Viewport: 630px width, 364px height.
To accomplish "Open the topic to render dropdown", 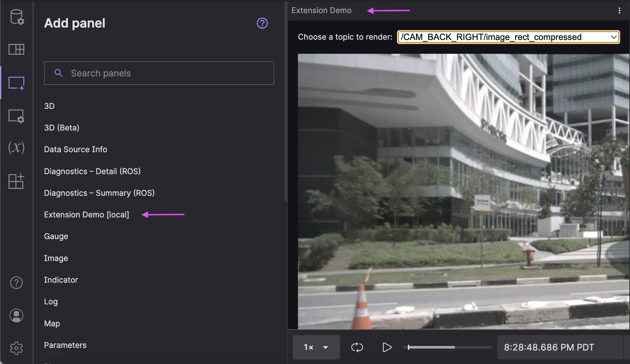I will point(508,37).
